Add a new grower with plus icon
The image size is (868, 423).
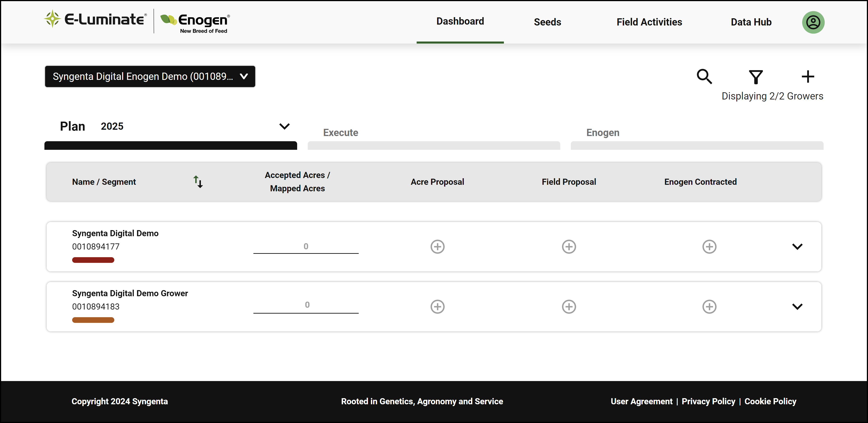coord(808,76)
